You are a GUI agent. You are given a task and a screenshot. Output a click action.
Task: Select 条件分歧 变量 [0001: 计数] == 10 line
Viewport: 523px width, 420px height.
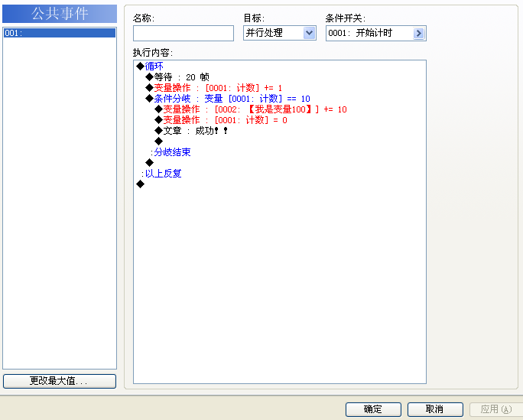pyautogui.click(x=228, y=99)
